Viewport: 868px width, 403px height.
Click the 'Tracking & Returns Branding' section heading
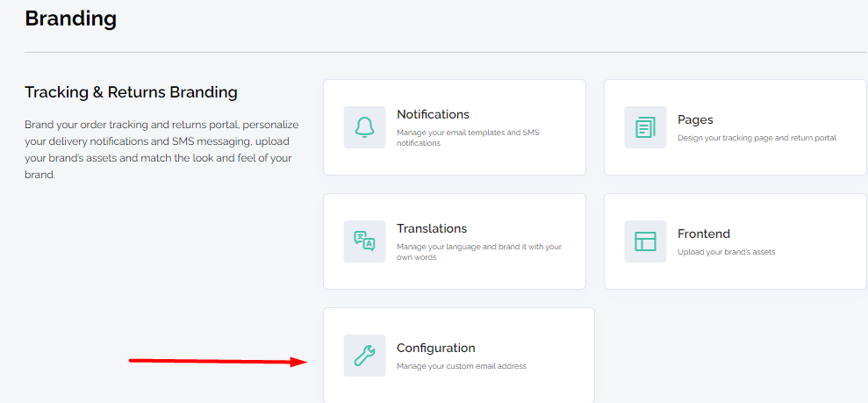131,92
